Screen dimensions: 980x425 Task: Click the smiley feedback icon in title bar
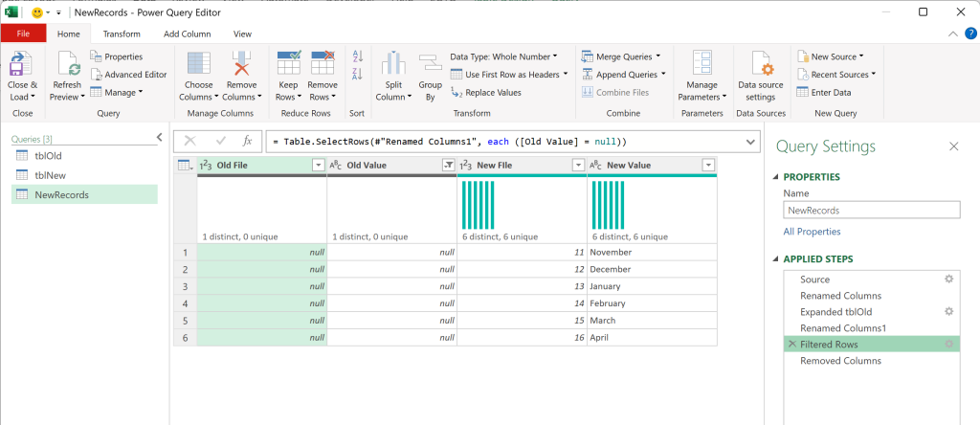[37, 11]
